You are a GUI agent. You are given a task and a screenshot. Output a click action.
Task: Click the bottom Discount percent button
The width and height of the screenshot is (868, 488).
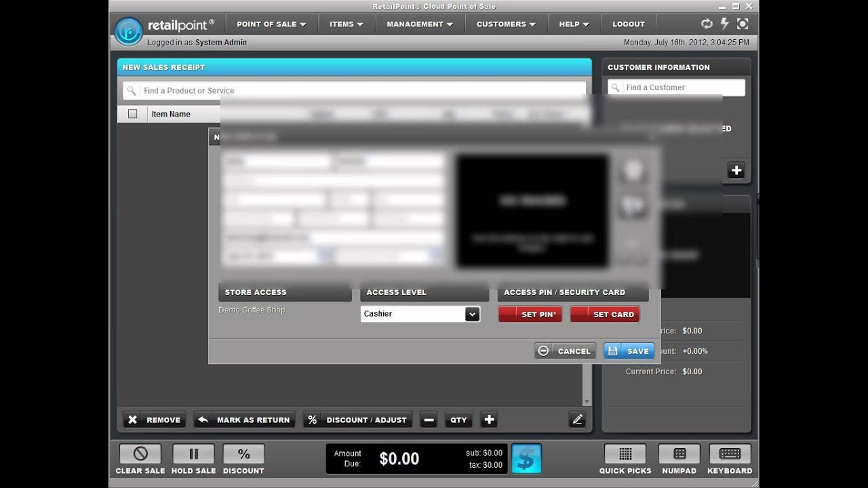point(243,454)
